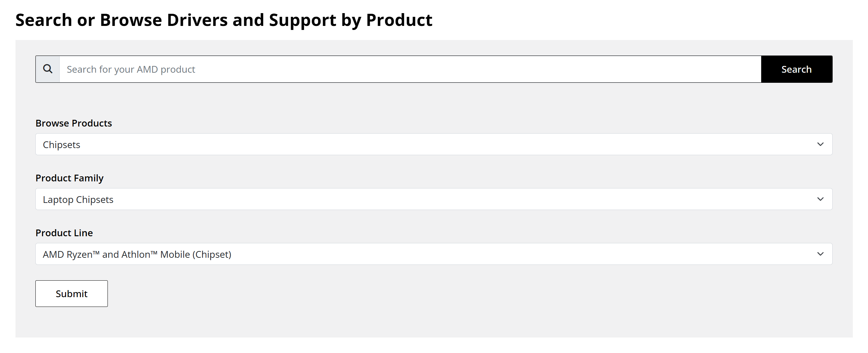Click the magnifying glass search icon
Image resolution: width=868 pixels, height=353 pixels.
pos(48,69)
